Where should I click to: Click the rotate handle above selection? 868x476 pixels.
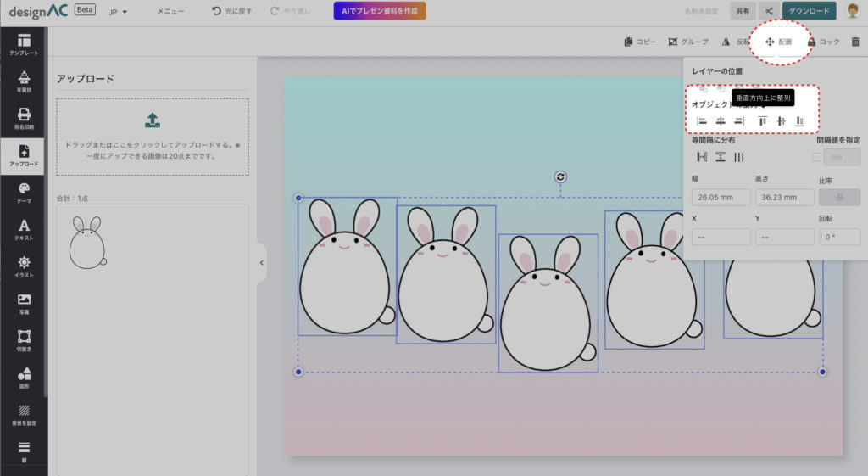point(560,176)
